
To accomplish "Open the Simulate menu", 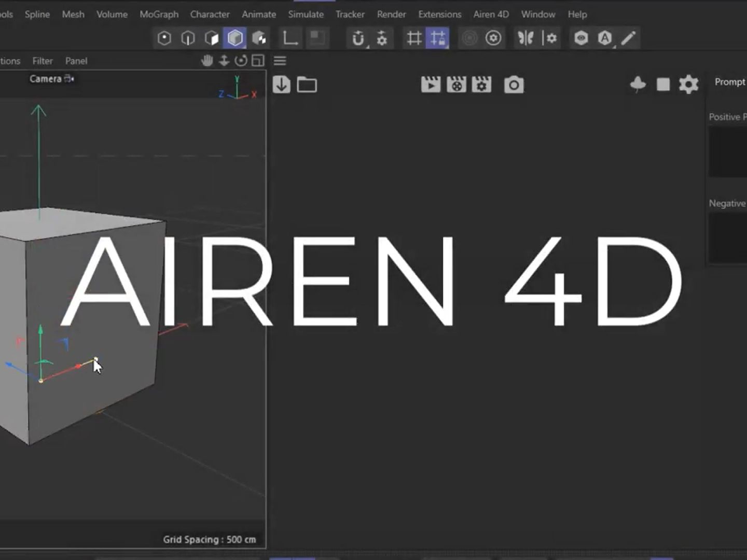I will tap(306, 15).
